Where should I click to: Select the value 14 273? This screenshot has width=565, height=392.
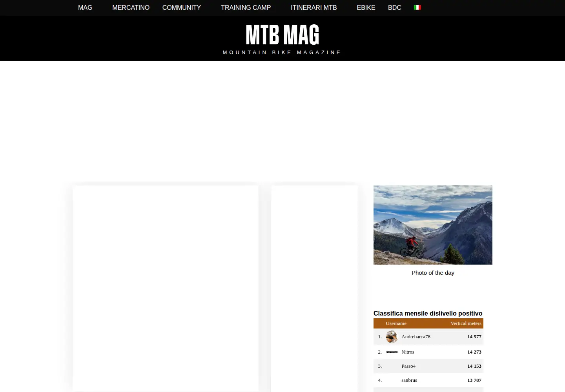474,352
